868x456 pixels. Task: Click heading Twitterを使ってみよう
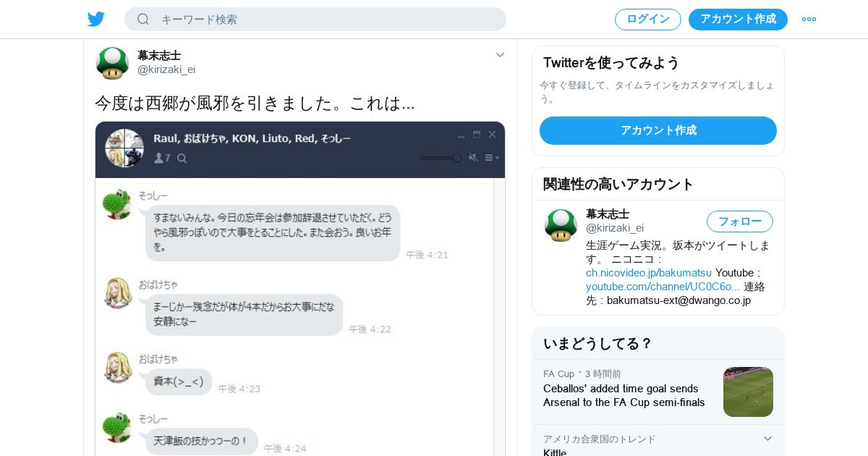point(611,63)
